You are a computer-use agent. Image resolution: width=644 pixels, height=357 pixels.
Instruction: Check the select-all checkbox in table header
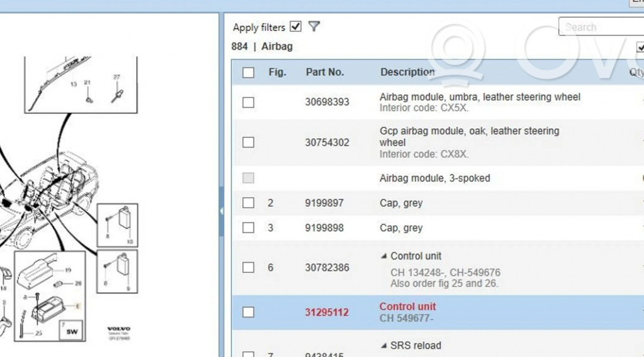248,72
